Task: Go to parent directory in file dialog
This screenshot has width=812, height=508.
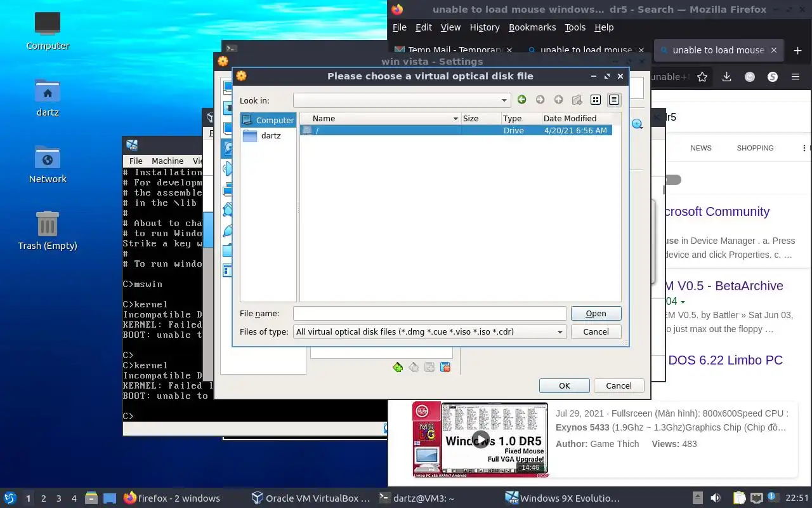Action: point(558,100)
